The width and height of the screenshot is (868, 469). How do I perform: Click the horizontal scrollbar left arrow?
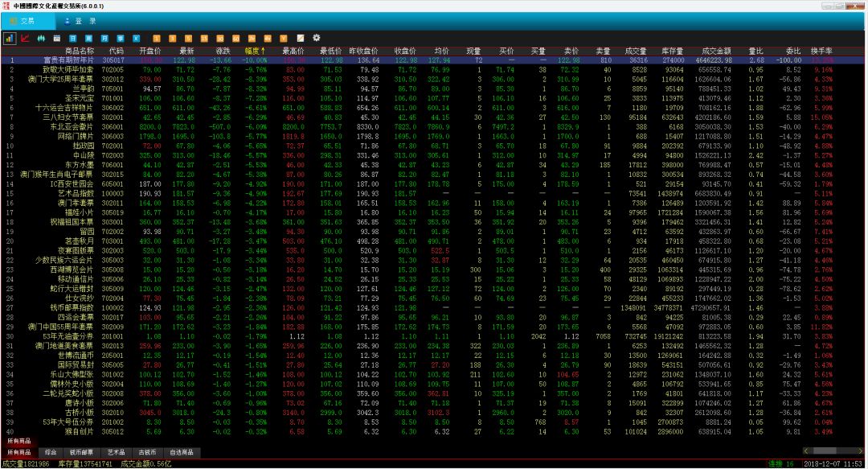807,451
